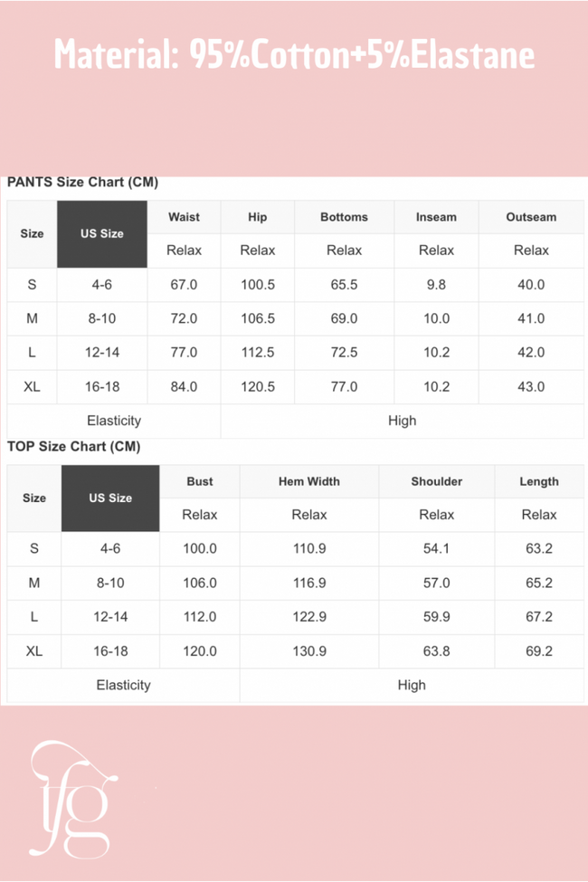The image size is (588, 882).
Task: Click the Material 95% Cotton heading text
Action: (x=294, y=55)
